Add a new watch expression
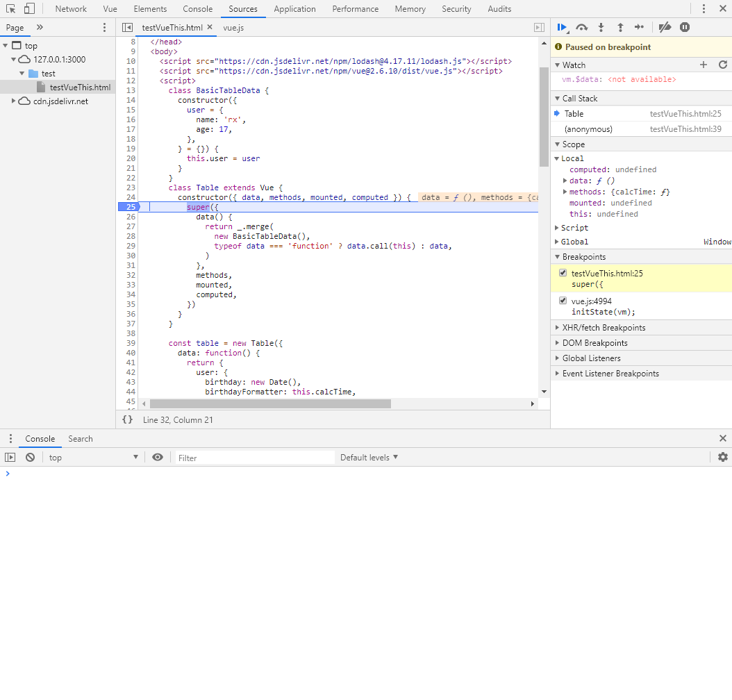Screen dimensions: 732x700 [x=704, y=65]
